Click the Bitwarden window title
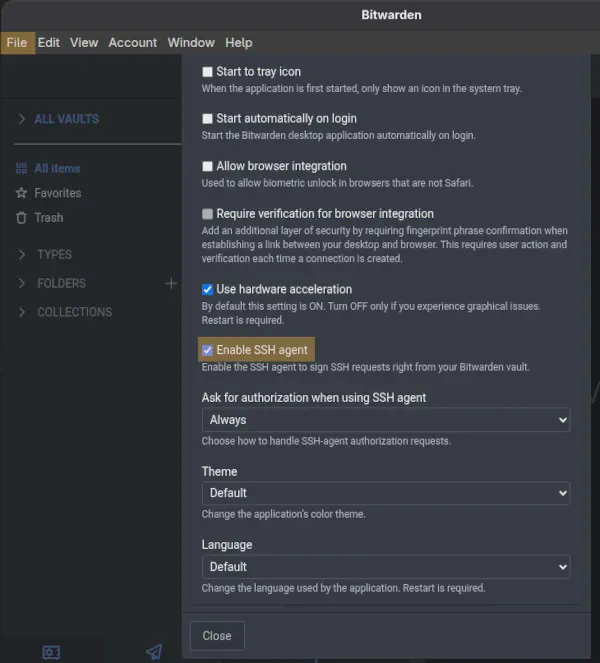The height and width of the screenshot is (663, 600). [x=391, y=15]
